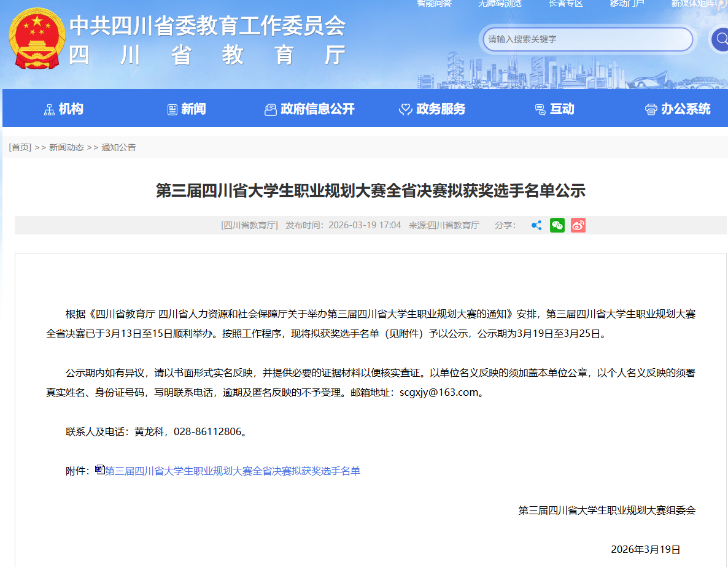Click the 机构 organization chart icon

pos(49,109)
